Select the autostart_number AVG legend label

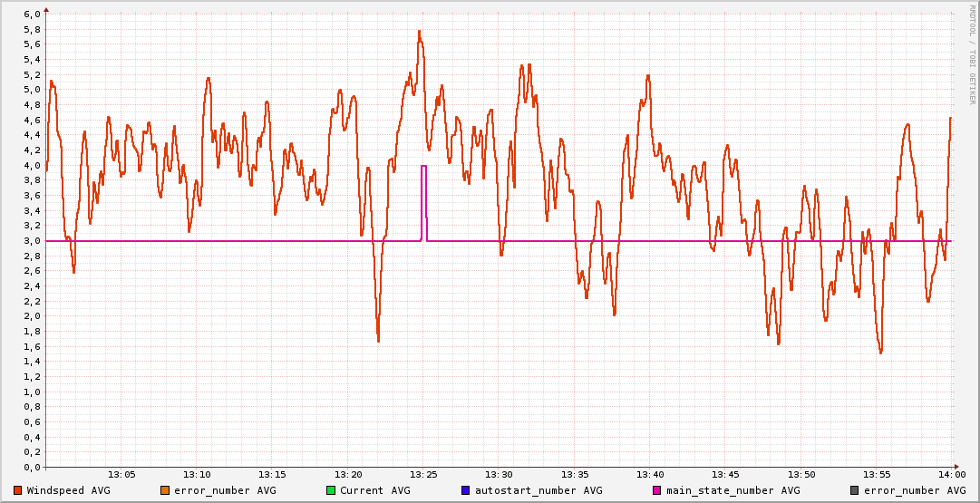(x=539, y=490)
